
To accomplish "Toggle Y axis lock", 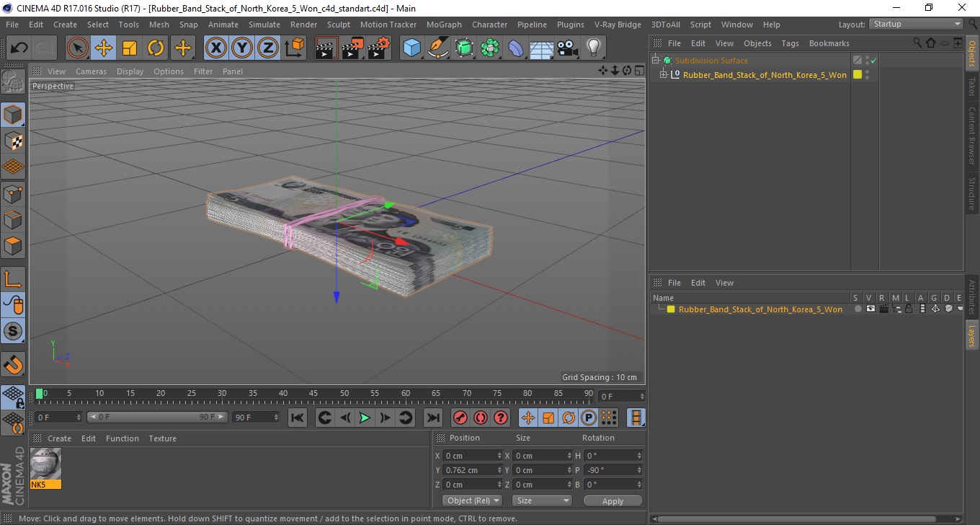I will [241, 48].
